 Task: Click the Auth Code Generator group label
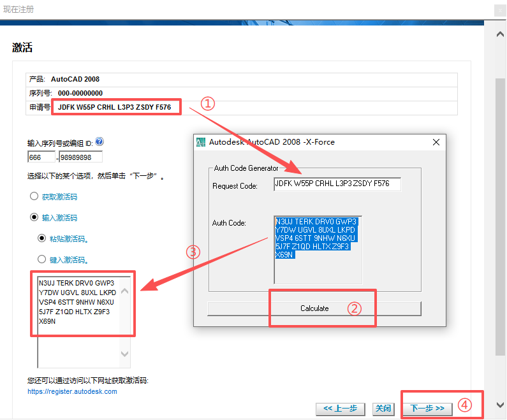[x=246, y=168]
